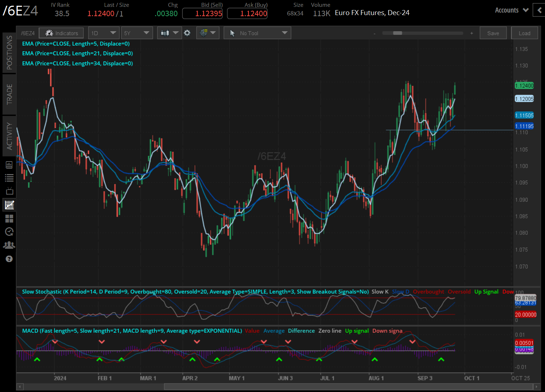545x392 pixels.
Task: Open the chart settings gear
Action: [187, 33]
